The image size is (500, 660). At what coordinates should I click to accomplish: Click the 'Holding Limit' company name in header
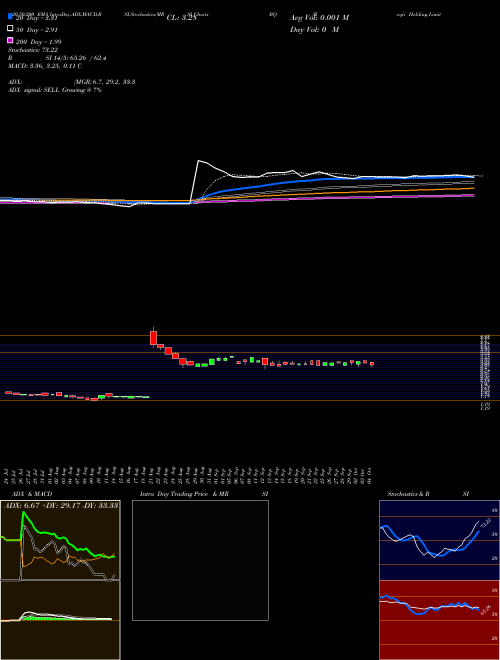(x=425, y=14)
